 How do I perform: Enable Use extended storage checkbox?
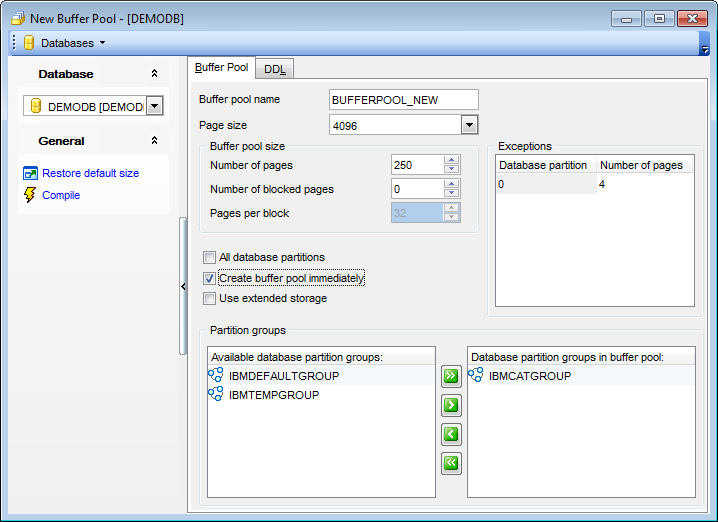pos(209,299)
